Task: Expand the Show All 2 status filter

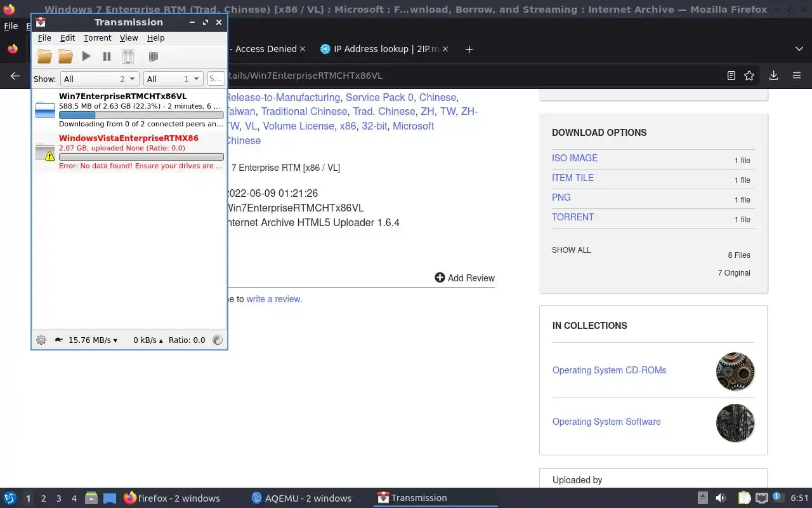Action: 100,79
